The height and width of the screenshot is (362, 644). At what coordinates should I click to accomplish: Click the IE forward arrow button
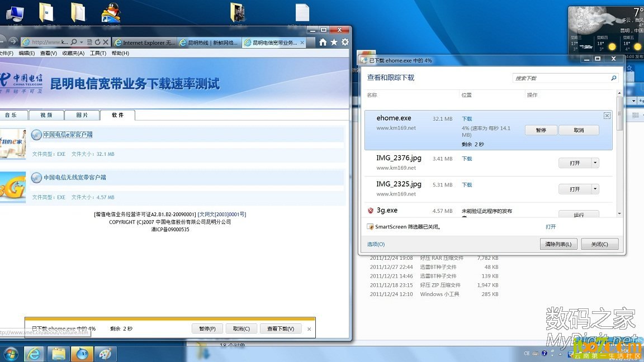pyautogui.click(x=13, y=41)
